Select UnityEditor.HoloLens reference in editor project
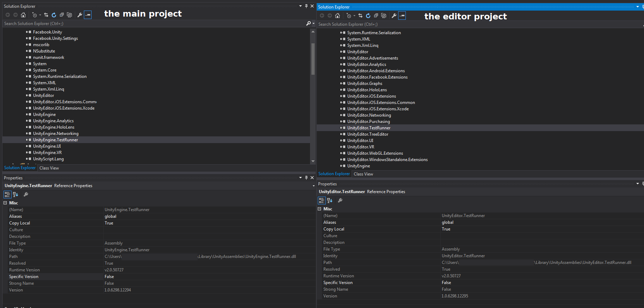The width and height of the screenshot is (644, 308). tap(367, 90)
